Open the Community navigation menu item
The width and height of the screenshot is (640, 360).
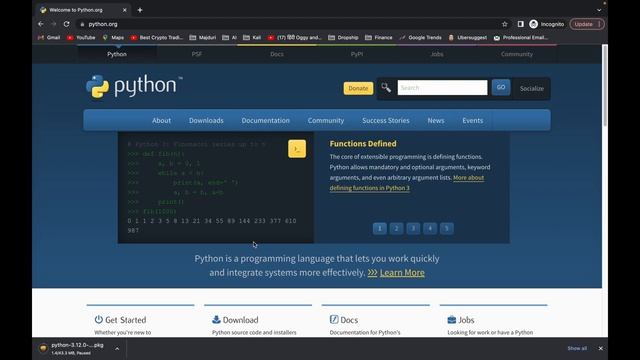[x=326, y=120]
